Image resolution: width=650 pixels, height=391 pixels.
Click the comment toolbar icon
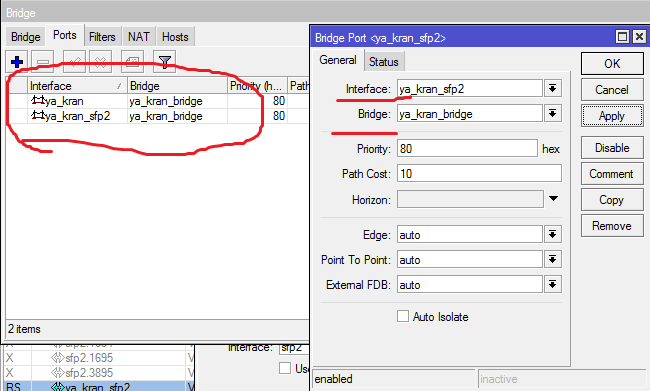(132, 62)
